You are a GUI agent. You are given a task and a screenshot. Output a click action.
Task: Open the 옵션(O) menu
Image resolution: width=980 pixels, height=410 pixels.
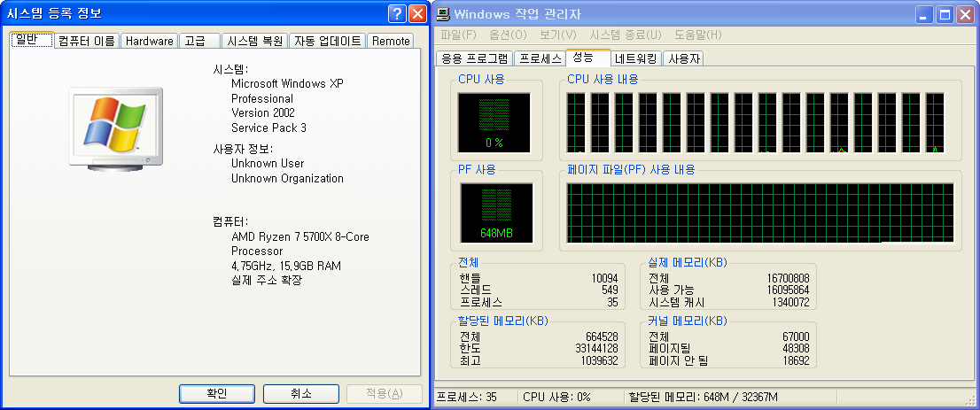pyautogui.click(x=508, y=35)
